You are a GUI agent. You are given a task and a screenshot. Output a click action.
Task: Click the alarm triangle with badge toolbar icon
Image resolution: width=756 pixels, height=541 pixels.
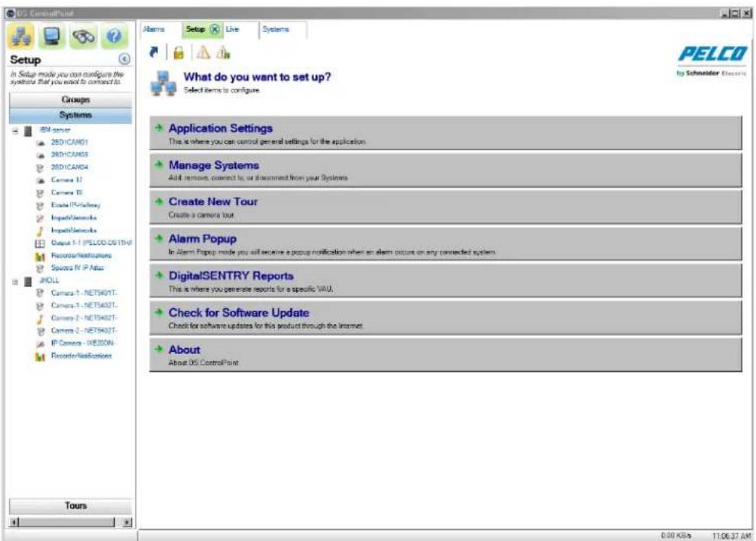tap(223, 52)
